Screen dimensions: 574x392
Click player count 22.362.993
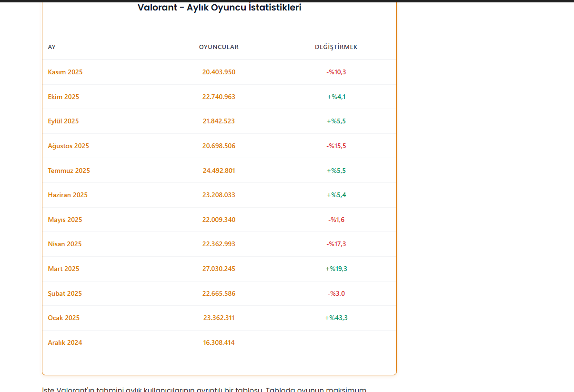point(219,244)
